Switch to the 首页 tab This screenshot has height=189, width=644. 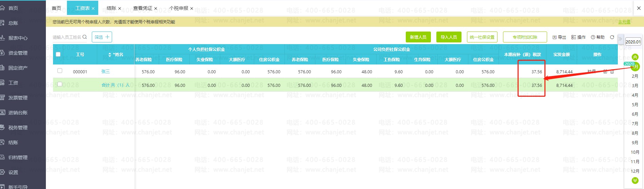click(x=56, y=8)
